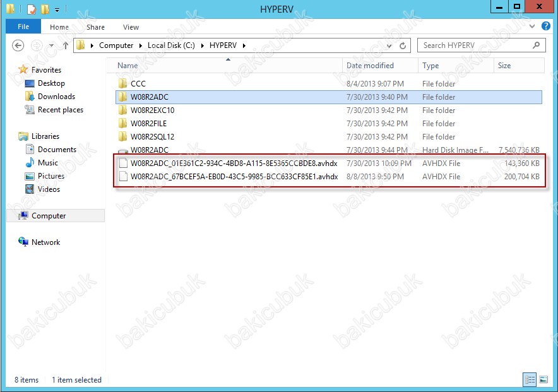The width and height of the screenshot is (558, 392).
Task: Select the W08R2SQL12 folder icon
Action: point(123,136)
